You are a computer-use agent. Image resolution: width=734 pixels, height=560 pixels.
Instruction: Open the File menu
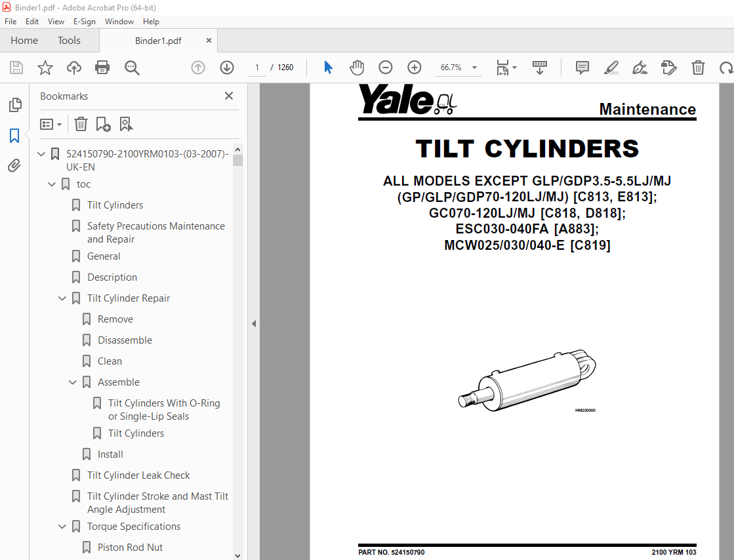tap(10, 22)
